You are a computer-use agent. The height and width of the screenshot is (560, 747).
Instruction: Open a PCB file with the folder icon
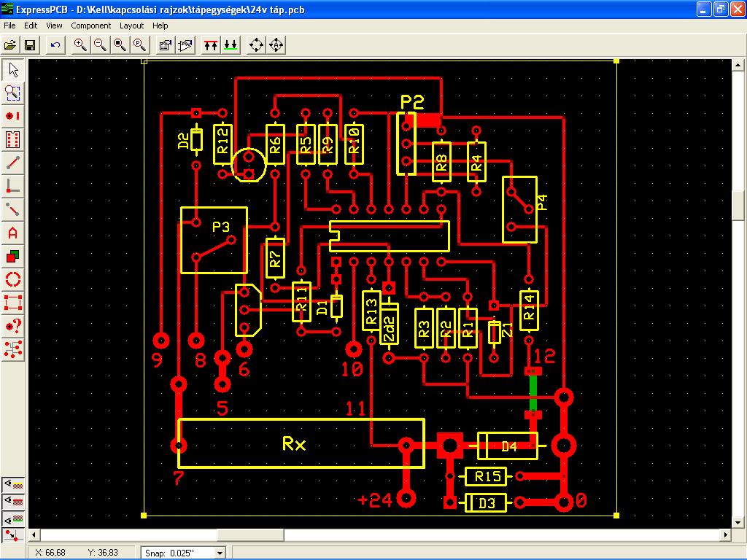tap(10, 45)
